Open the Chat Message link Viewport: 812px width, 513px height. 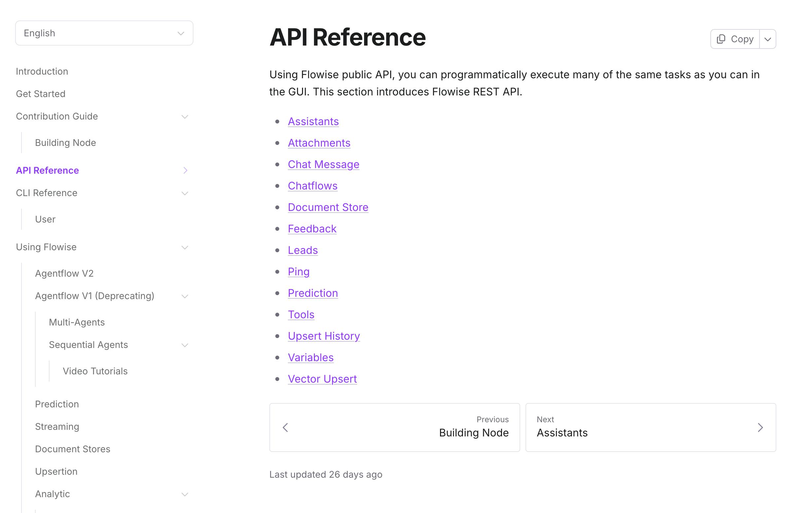[x=323, y=164]
